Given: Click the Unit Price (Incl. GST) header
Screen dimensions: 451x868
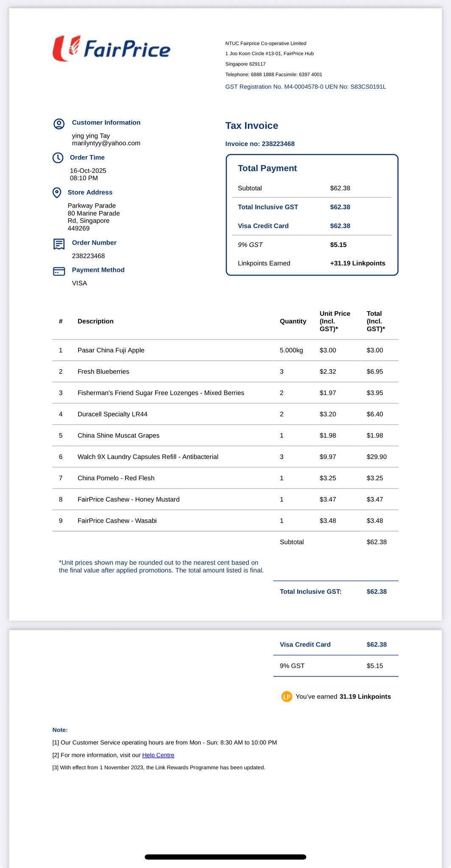Looking at the screenshot, I should coord(335,321).
